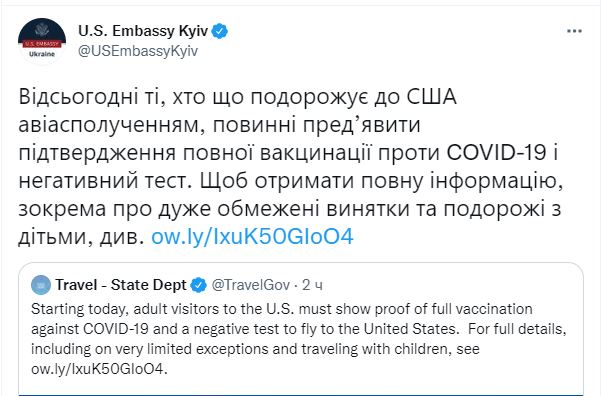Click the Ukrainian tweet's first line "Відсьогодні ті"

pyautogui.click(x=91, y=97)
